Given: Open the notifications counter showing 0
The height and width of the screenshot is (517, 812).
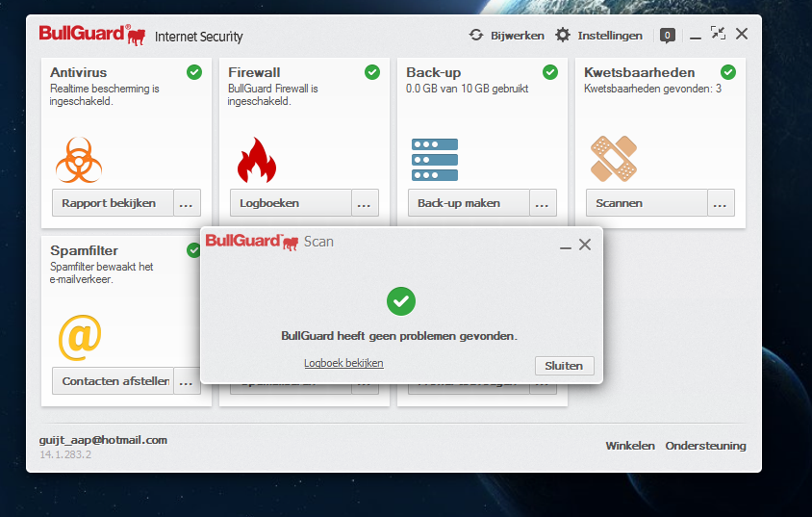Looking at the screenshot, I should [x=668, y=36].
